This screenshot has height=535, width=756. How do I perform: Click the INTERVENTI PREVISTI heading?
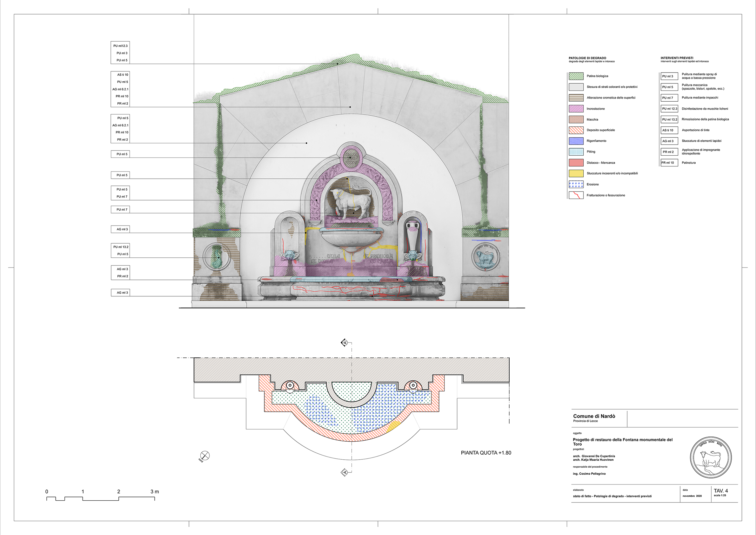coord(677,58)
